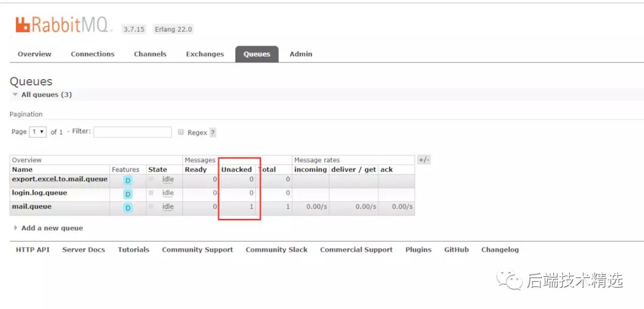Viewport: 644px width, 309px height.
Task: Open the Page number dropdown
Action: (x=38, y=132)
